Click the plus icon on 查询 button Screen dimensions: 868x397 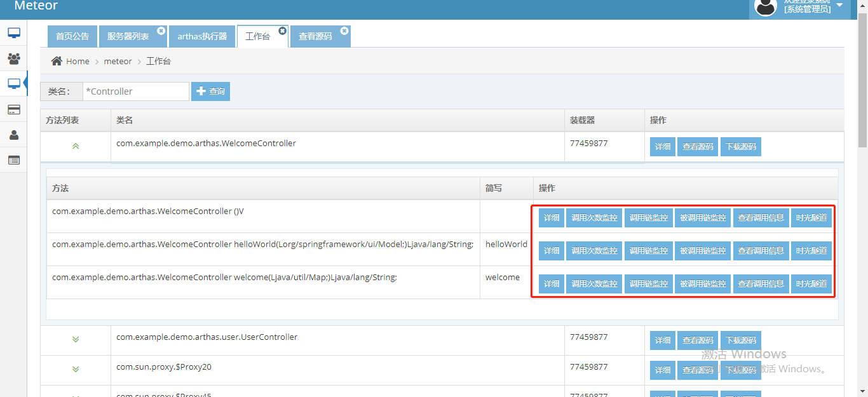[202, 91]
